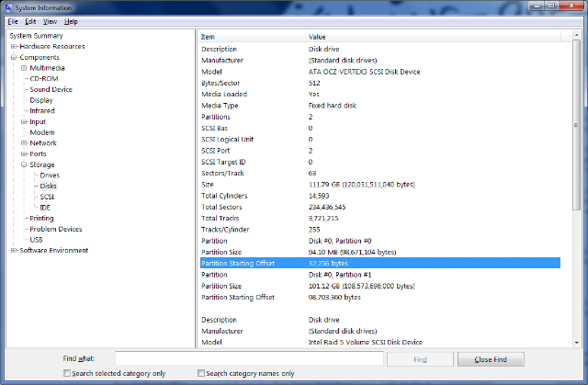Viewport: 588px width, 385px height.
Task: Select the Media Type row
Action: click(x=380, y=106)
